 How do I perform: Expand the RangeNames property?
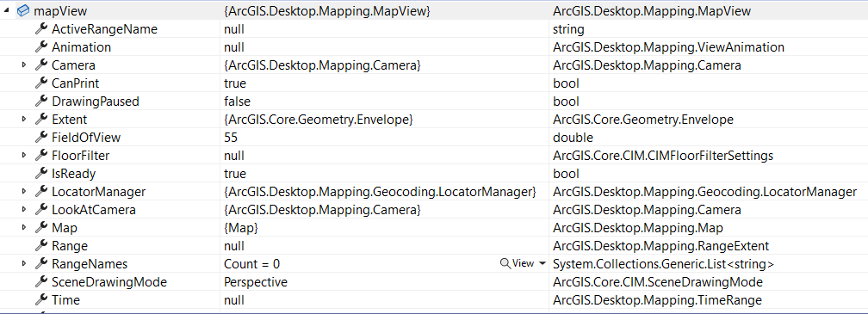[x=24, y=264]
